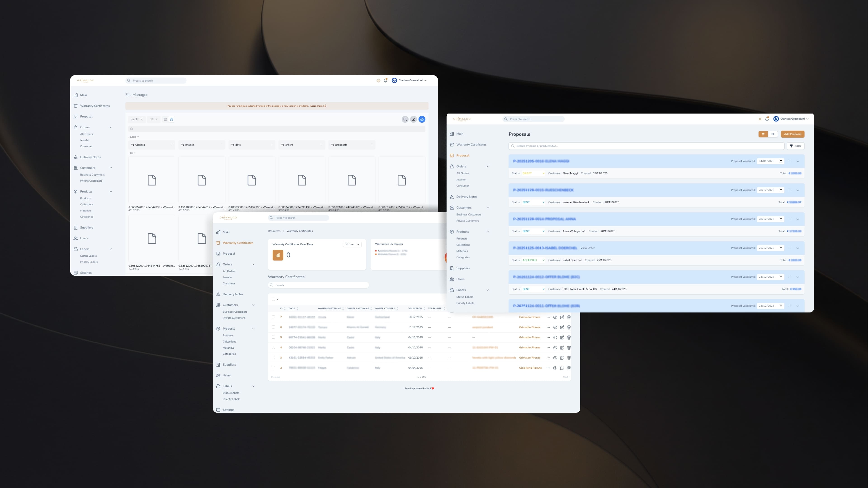868x488 pixels.
Task: Expand the Rueschenbeck proposal row chevron
Action: 797,190
